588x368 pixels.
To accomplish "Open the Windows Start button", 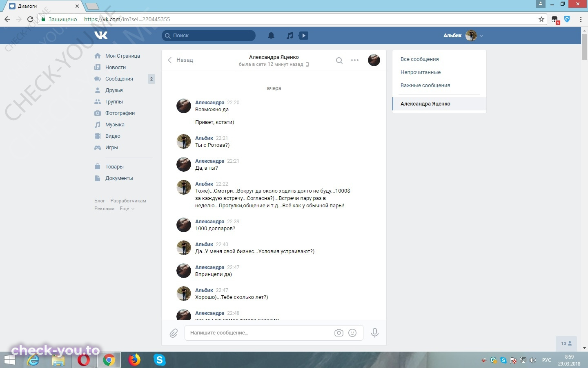I will (9, 360).
